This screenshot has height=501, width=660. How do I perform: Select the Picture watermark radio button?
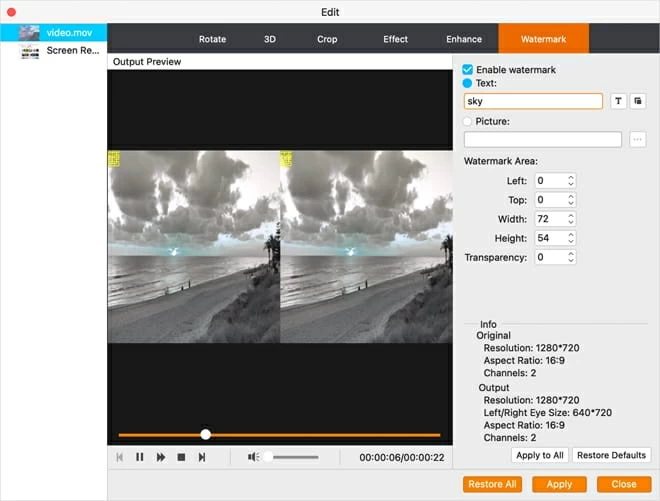pyautogui.click(x=468, y=121)
